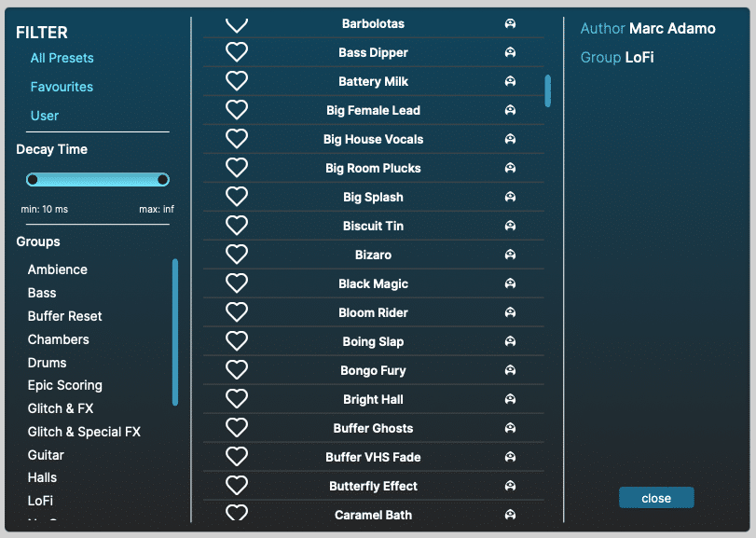This screenshot has height=538, width=756.
Task: Toggle favourite heart for Bright Hall
Action: (x=237, y=399)
